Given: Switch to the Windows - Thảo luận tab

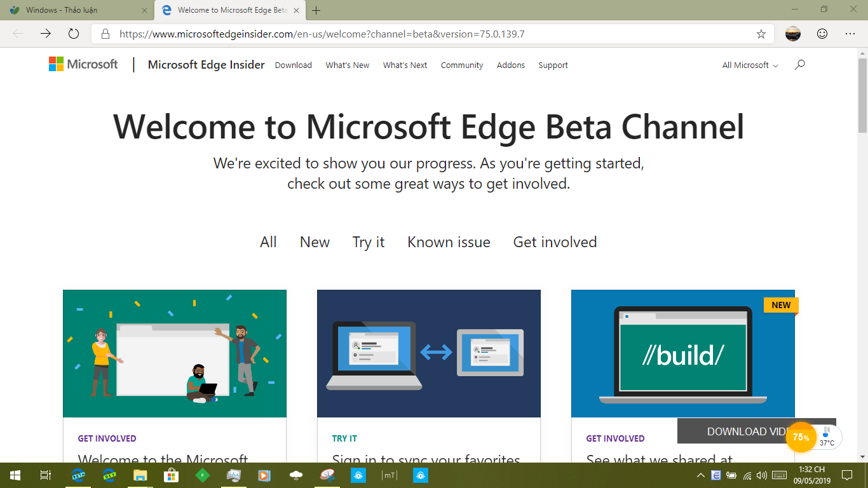Looking at the screenshot, I should (x=78, y=10).
